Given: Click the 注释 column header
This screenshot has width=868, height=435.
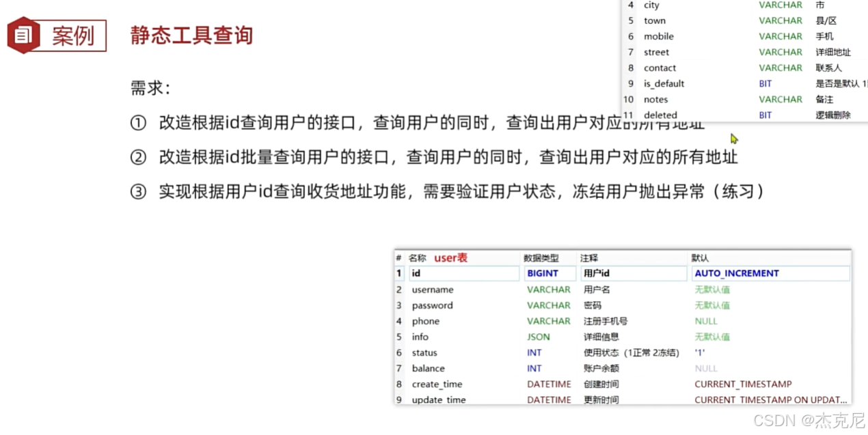Looking at the screenshot, I should point(590,258).
